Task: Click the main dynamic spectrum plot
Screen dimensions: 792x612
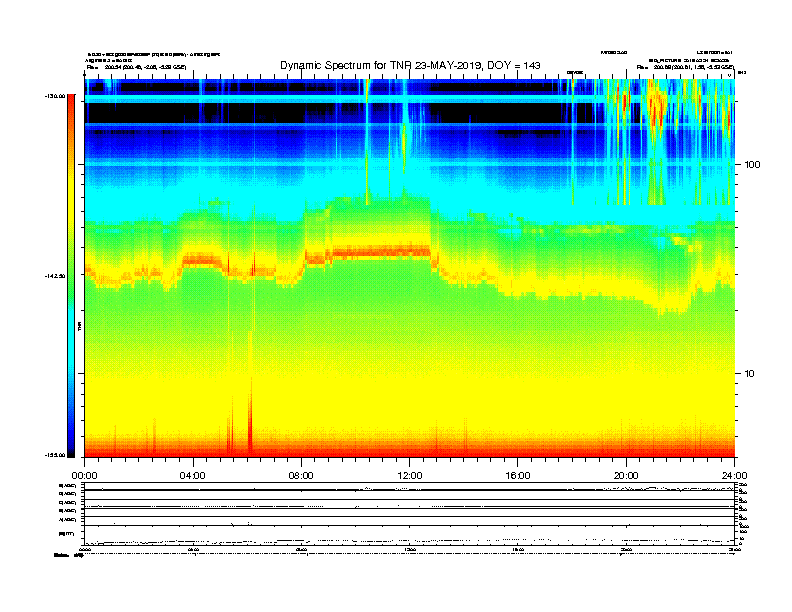Action: click(410, 268)
